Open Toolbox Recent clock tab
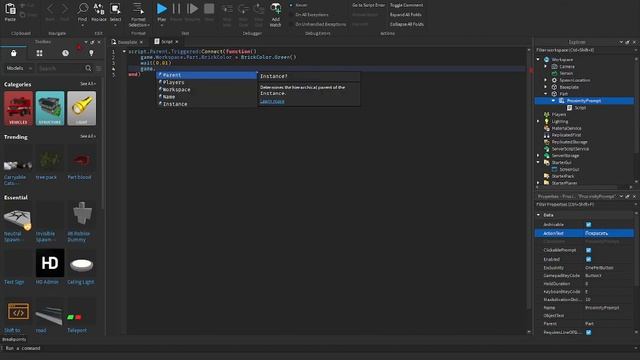 click(x=65, y=53)
